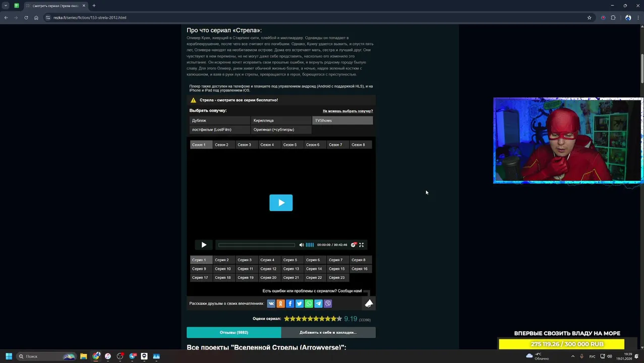Open Отзывы (9882) reviews button

coord(233,333)
